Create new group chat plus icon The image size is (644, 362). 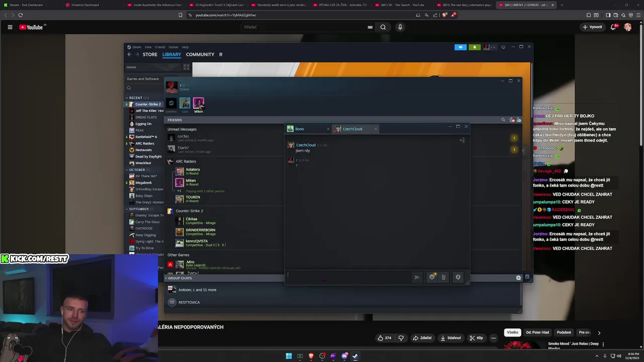(518, 278)
